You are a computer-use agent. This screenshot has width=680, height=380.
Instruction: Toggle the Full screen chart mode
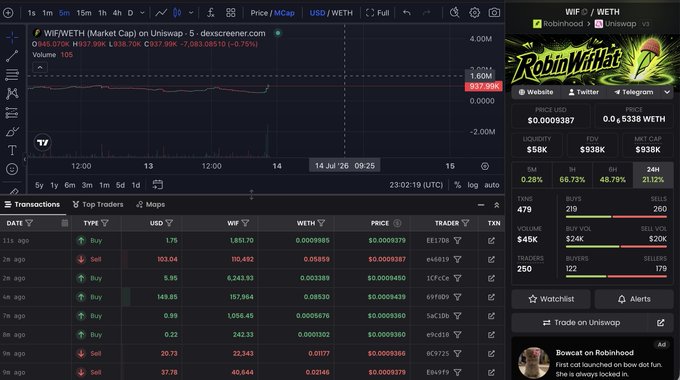tap(378, 13)
